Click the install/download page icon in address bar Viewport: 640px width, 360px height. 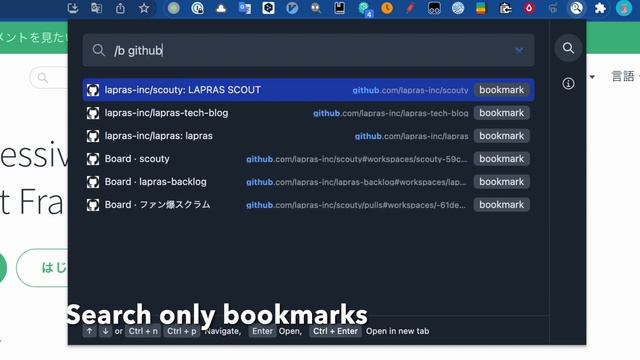pyautogui.click(x=73, y=8)
